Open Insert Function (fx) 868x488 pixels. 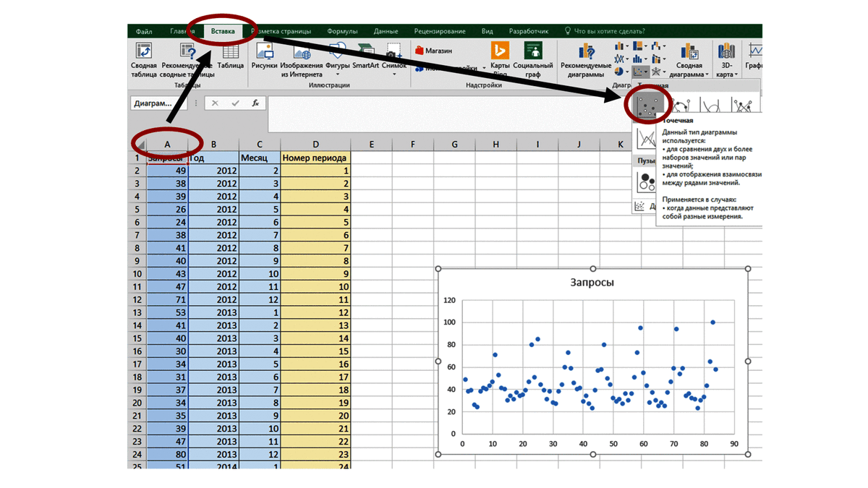pos(255,103)
